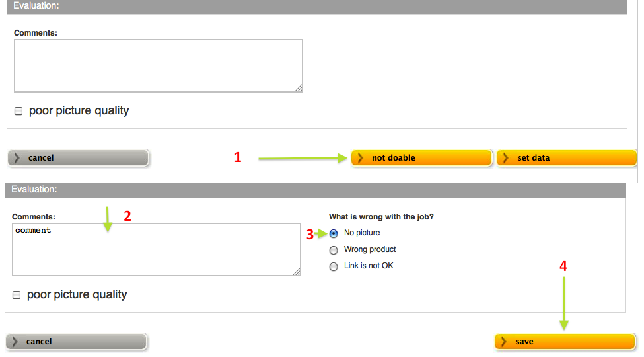
Task: Click the orange 'set data' button
Action: coord(566,158)
